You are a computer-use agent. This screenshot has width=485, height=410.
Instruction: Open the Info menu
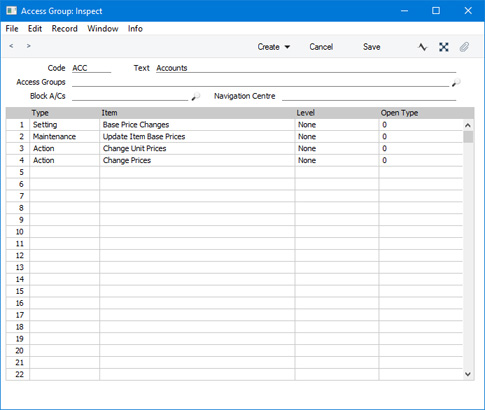pos(135,29)
